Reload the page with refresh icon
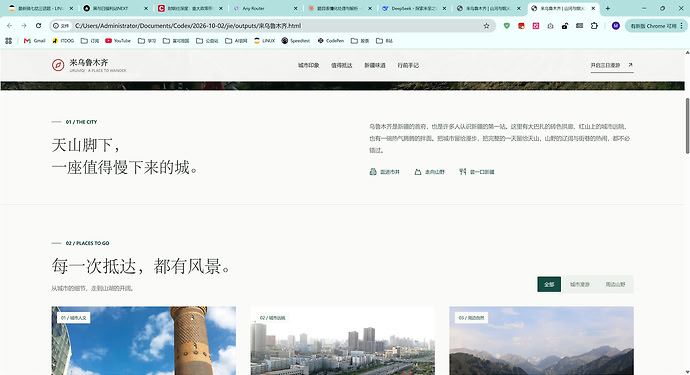The width and height of the screenshot is (690, 375). pos(39,26)
